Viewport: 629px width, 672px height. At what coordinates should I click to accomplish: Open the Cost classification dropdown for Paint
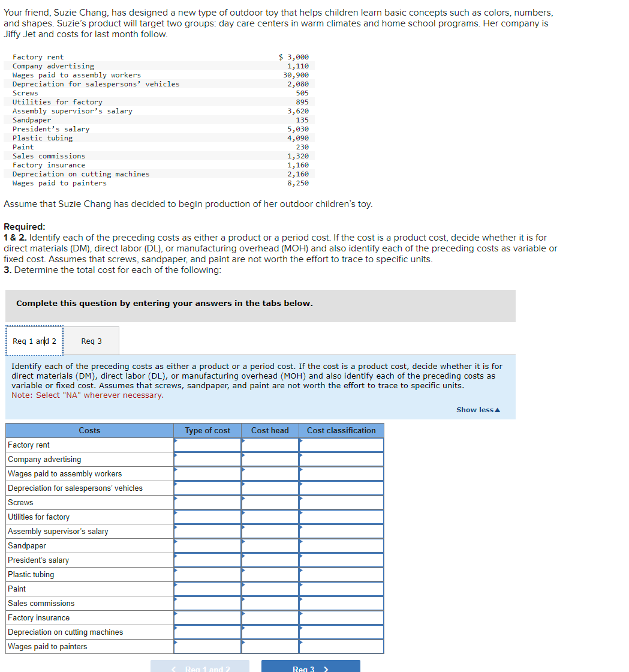click(x=341, y=589)
